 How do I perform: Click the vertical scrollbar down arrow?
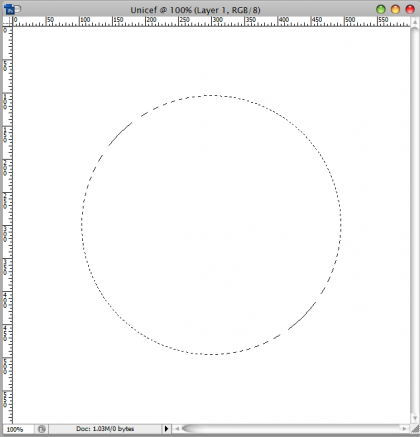point(415,418)
